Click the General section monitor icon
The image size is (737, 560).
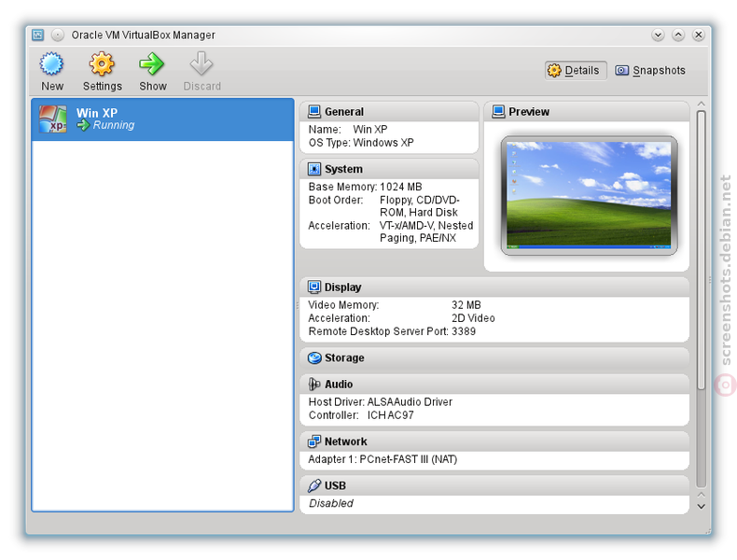tap(314, 112)
